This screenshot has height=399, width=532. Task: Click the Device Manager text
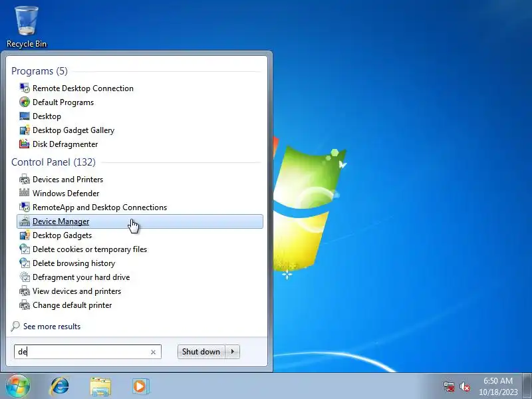61,221
